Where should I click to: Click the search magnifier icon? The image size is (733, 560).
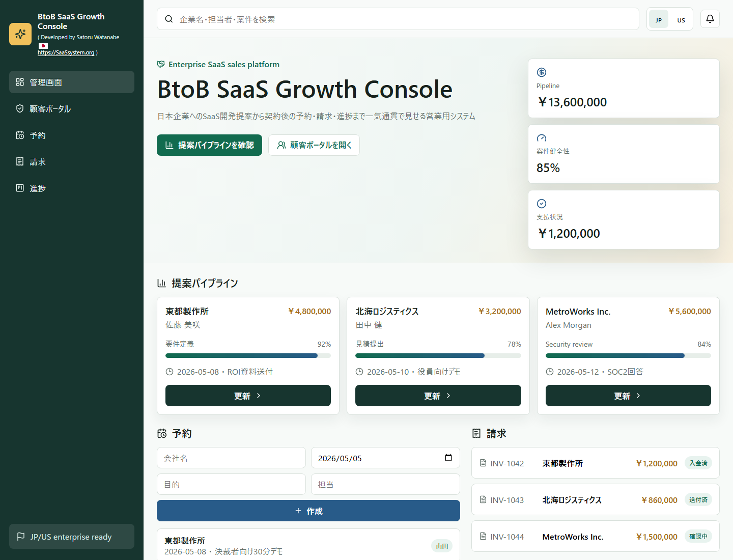pos(169,19)
